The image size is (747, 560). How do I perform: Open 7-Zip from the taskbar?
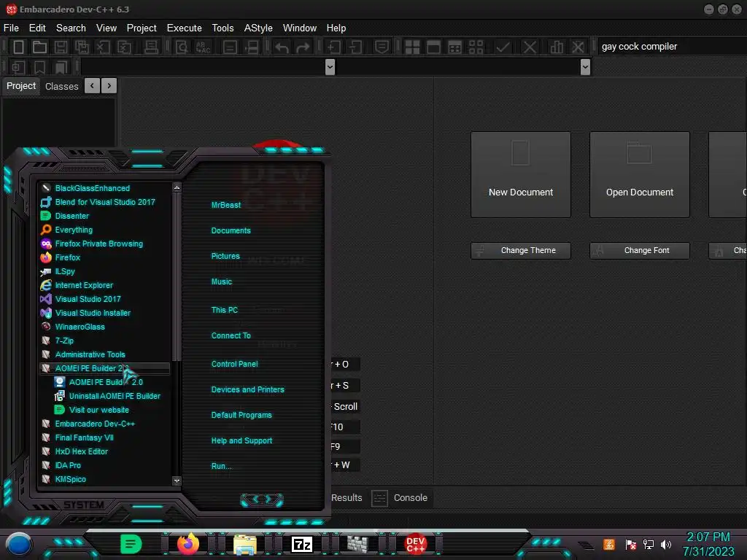[301, 544]
